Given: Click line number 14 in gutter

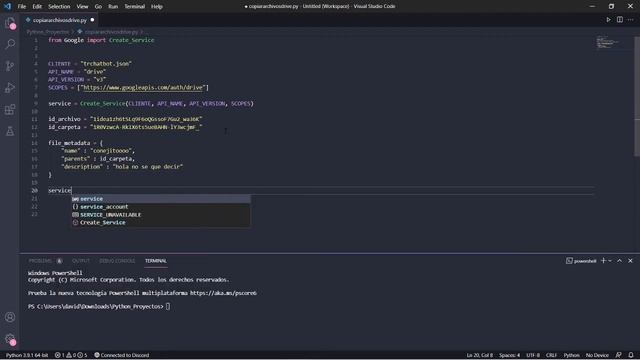Looking at the screenshot, I should (x=35, y=143).
